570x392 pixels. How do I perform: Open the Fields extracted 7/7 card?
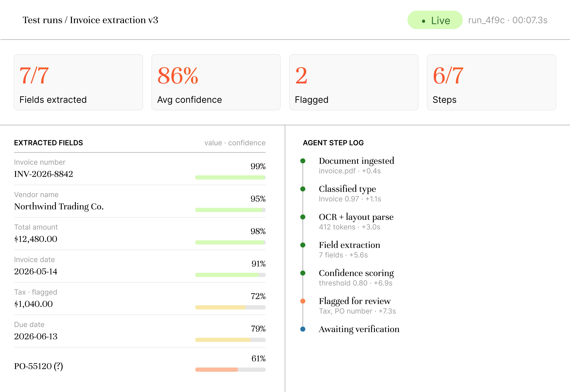click(x=78, y=82)
